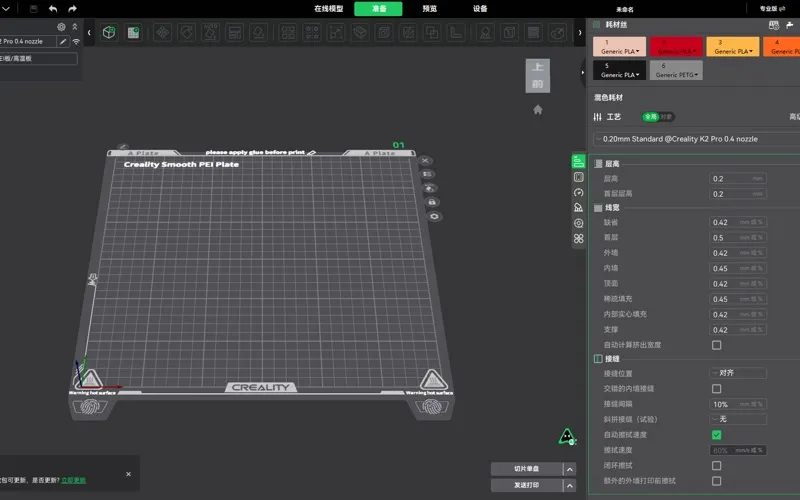The width and height of the screenshot is (800, 500).
Task: Open the Others flower-shaped sidebar icon
Action: click(578, 238)
